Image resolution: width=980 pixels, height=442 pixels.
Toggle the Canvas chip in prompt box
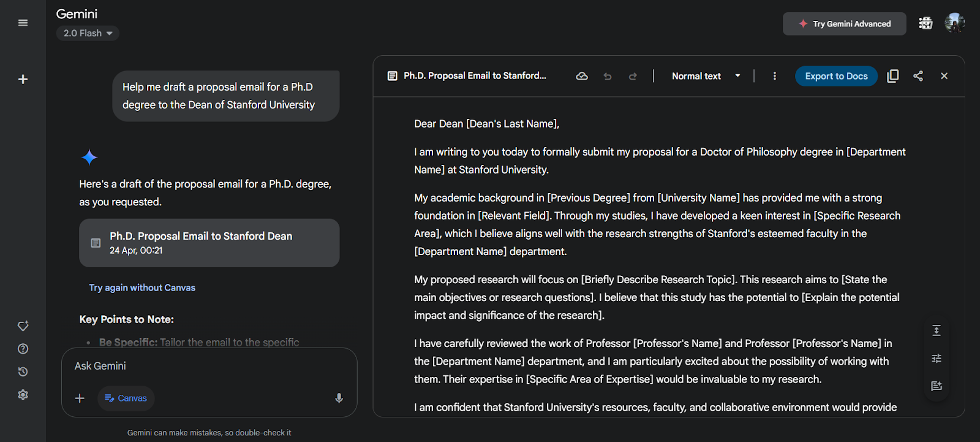pos(126,398)
